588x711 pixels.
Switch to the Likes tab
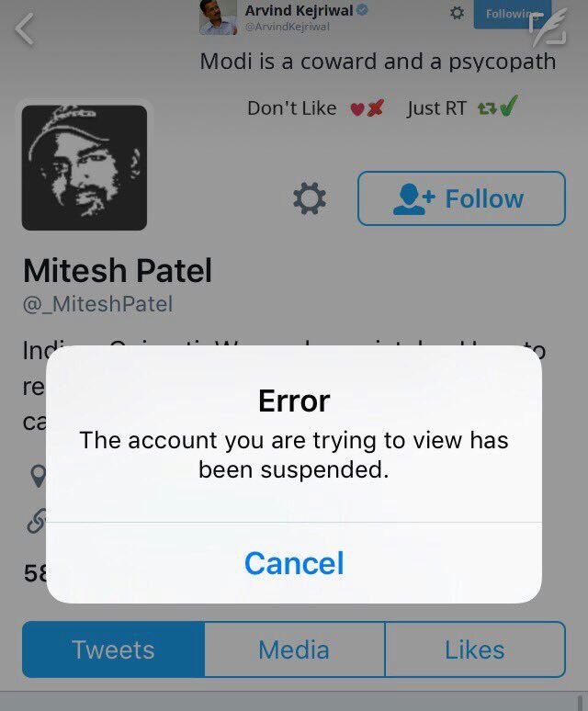coord(475,649)
